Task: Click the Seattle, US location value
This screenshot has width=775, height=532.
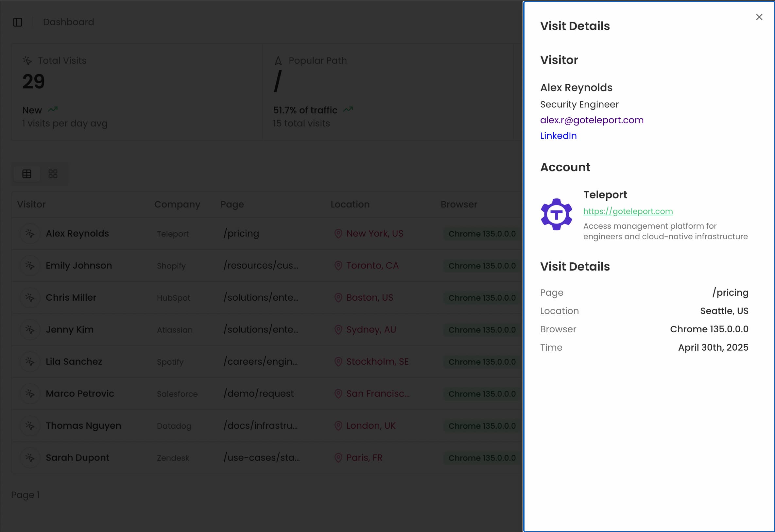Action: coord(724,311)
